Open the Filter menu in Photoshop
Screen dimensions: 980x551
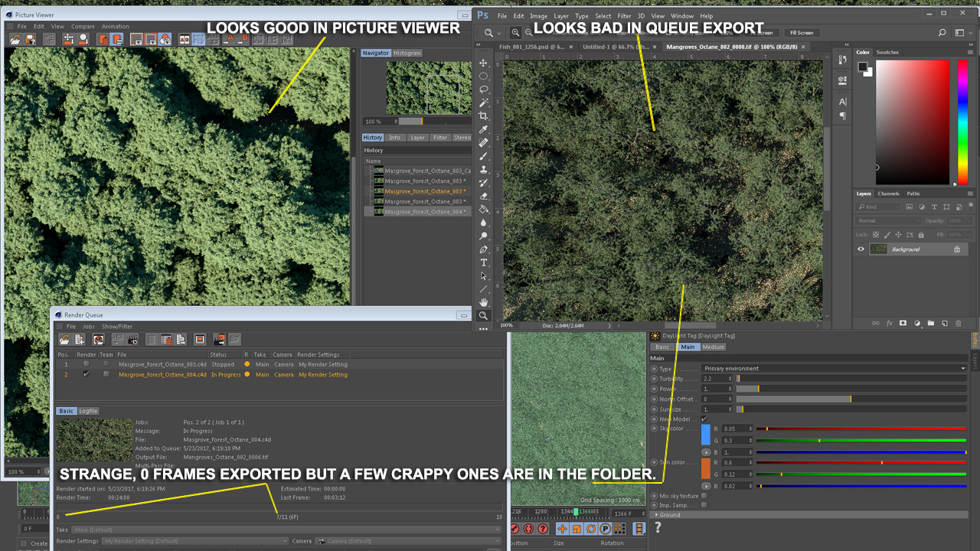pyautogui.click(x=624, y=16)
